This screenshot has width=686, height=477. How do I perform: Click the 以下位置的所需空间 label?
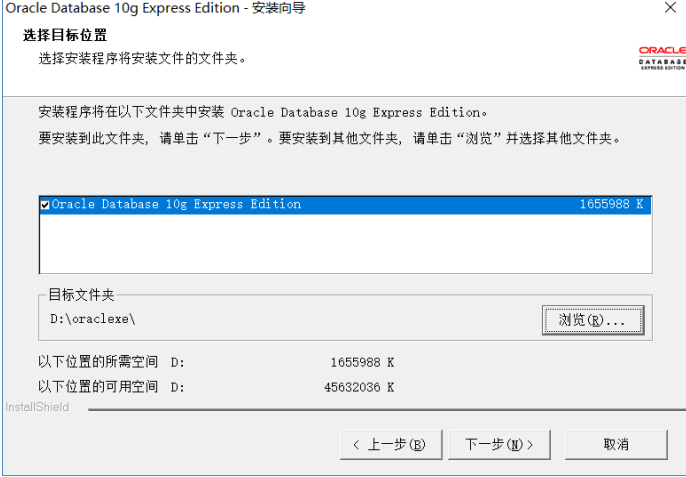click(98, 362)
